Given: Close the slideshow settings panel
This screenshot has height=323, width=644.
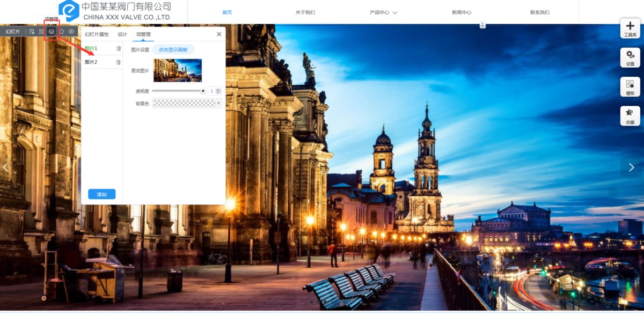Looking at the screenshot, I should [x=219, y=34].
